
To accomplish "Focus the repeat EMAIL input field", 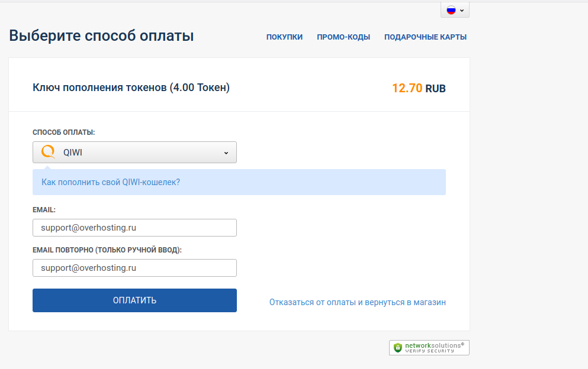I will (134, 268).
